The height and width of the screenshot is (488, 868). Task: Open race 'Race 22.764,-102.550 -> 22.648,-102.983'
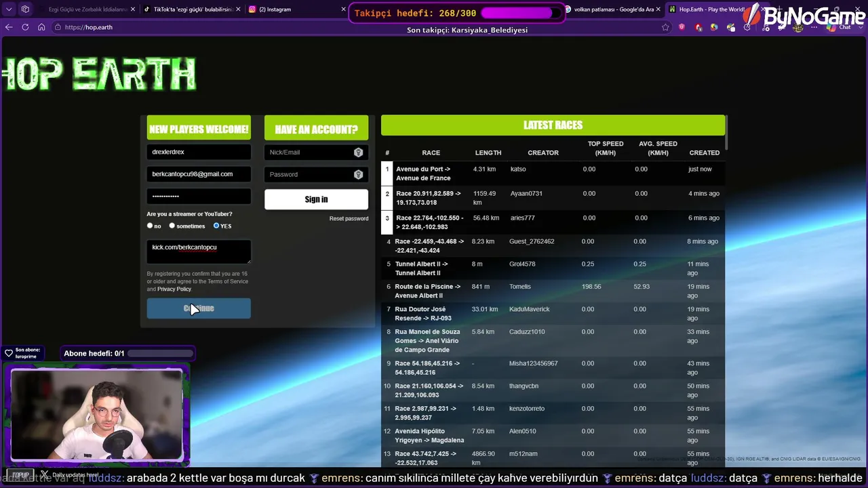pyautogui.click(x=430, y=222)
